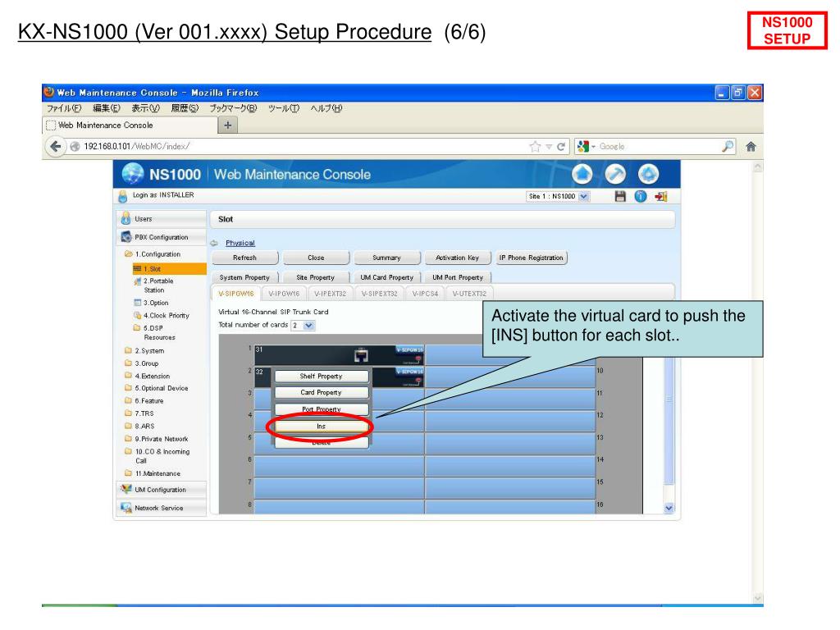Bookmark page with the star icon
The width and height of the screenshot is (840, 630).
[x=535, y=146]
